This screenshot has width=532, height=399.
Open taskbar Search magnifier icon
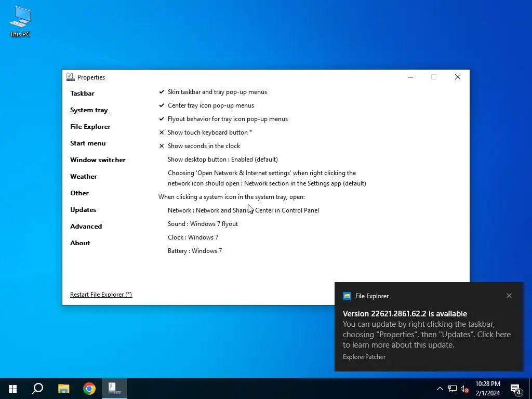(x=37, y=389)
